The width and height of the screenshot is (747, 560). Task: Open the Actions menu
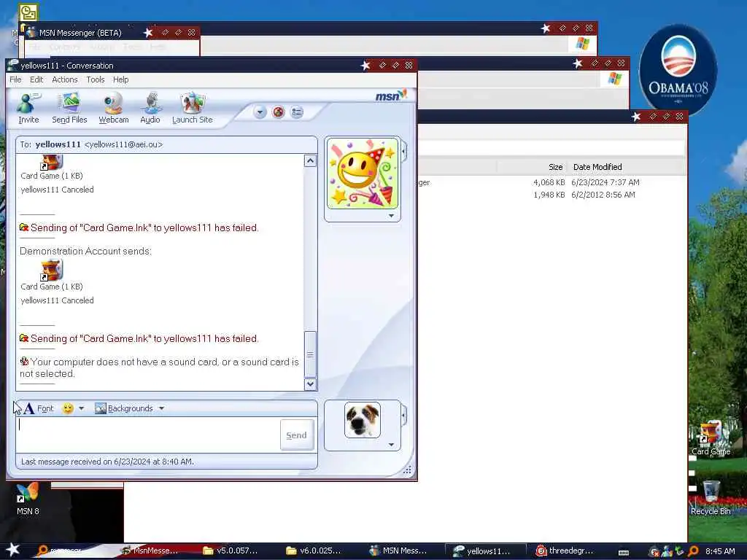coord(64,79)
